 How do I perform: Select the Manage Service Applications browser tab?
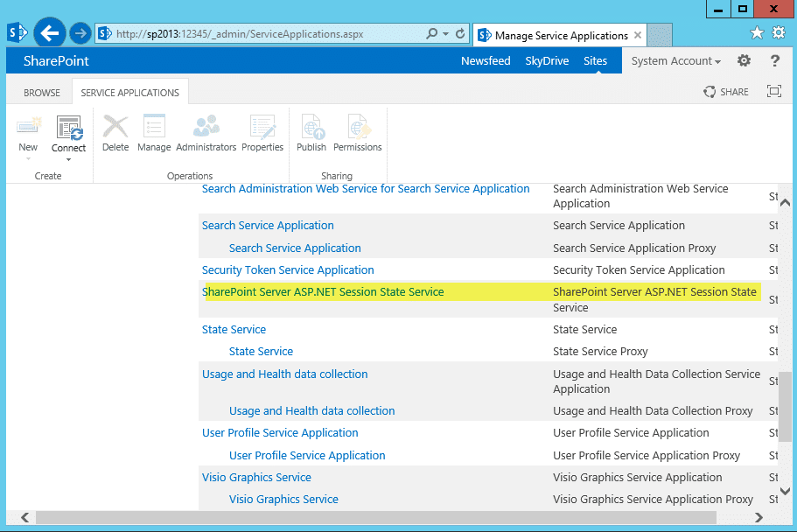[x=560, y=35]
